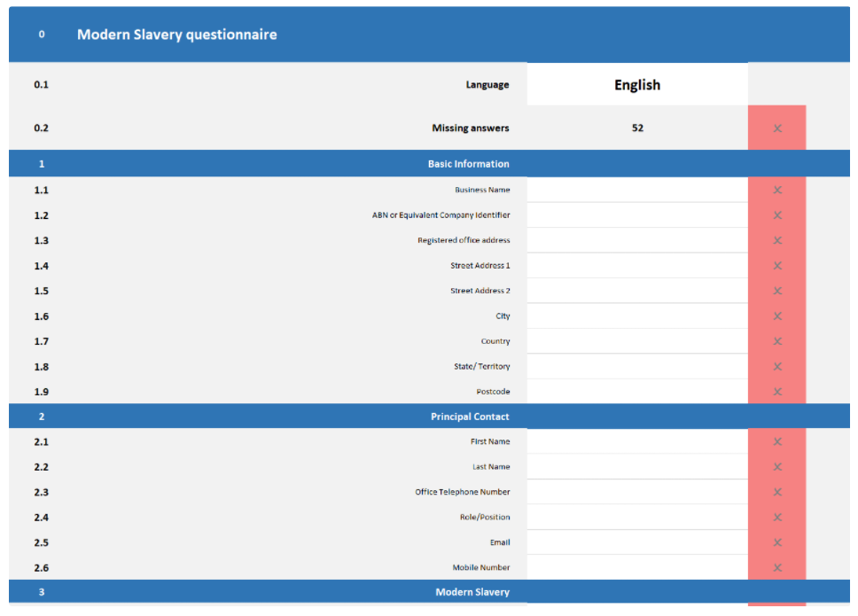Viewport: 858px width, 616px height.
Task: Click the X status icon for Business Name
Action: [777, 190]
